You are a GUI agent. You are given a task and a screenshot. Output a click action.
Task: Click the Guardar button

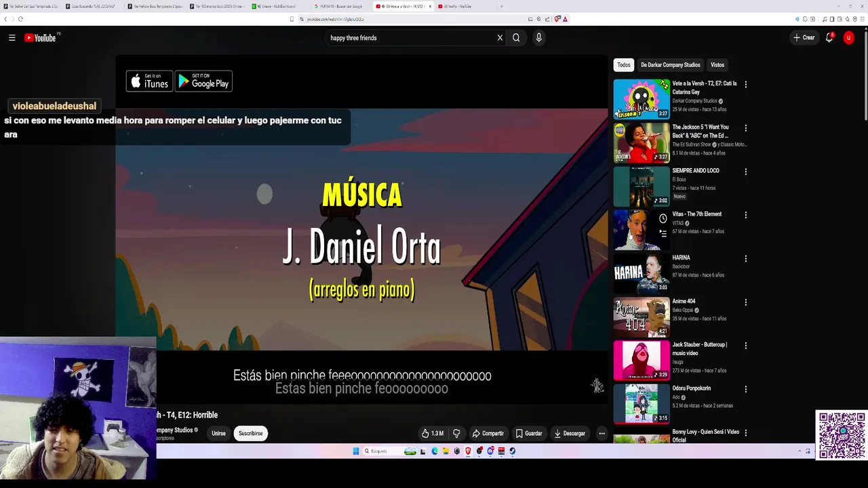pos(529,433)
